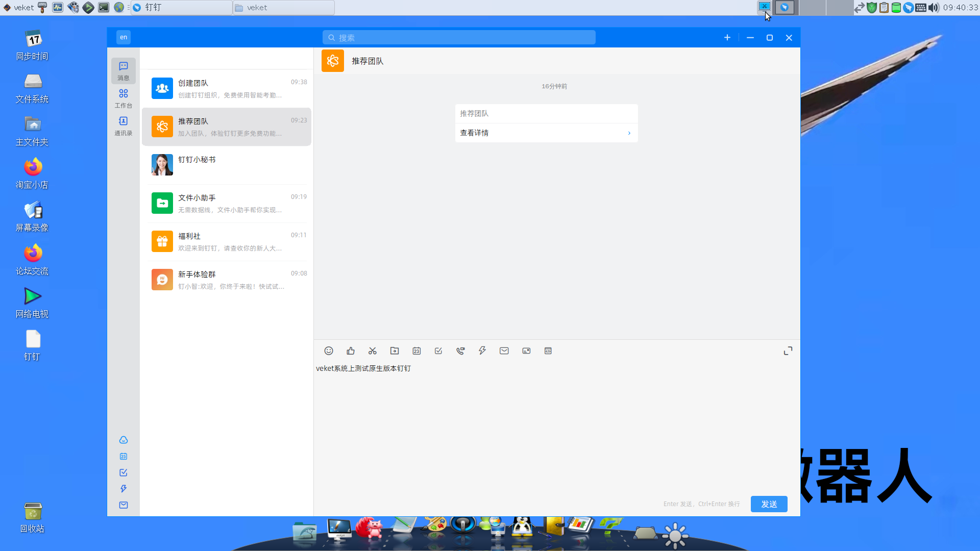
Task: Open 论坛交流 desktop icon
Action: click(32, 260)
